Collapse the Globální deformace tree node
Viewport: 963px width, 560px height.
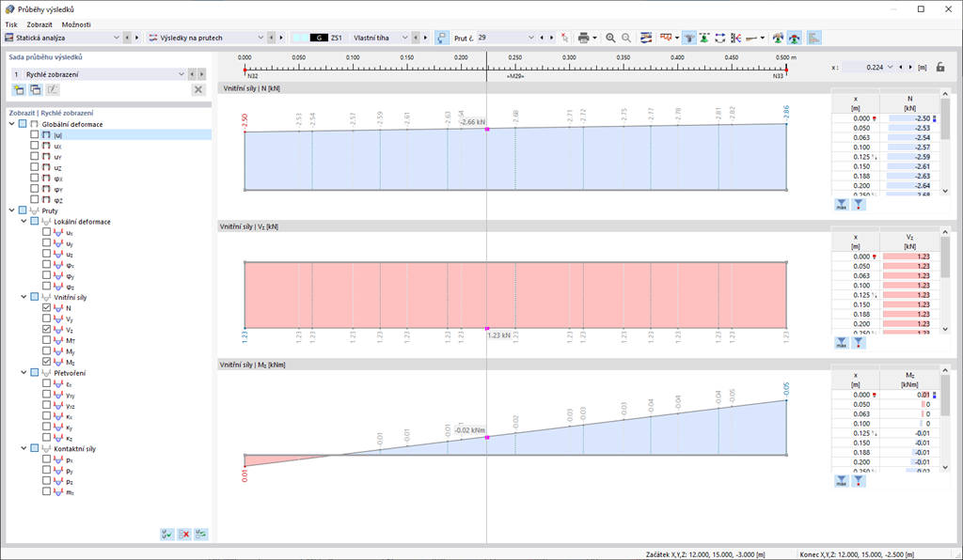[11, 123]
